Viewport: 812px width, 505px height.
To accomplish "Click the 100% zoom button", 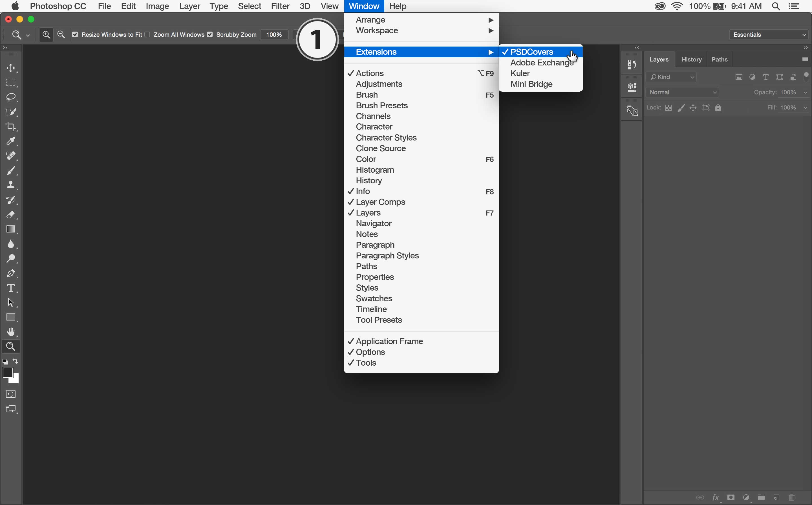I will pos(274,34).
